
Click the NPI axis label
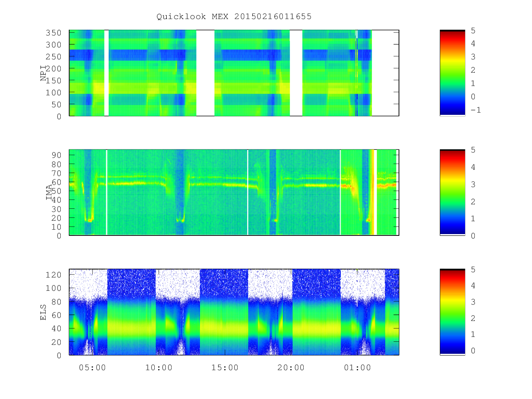[43, 73]
